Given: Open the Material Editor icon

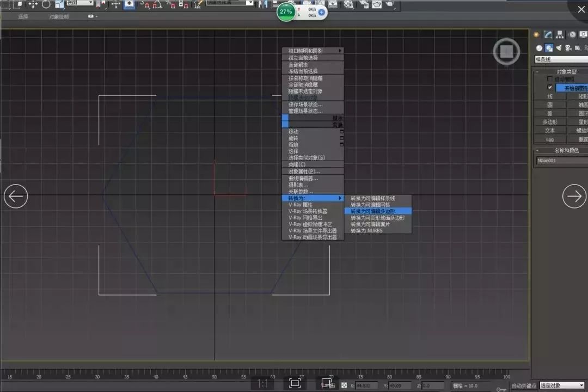Looking at the screenshot, I should [x=349, y=4].
